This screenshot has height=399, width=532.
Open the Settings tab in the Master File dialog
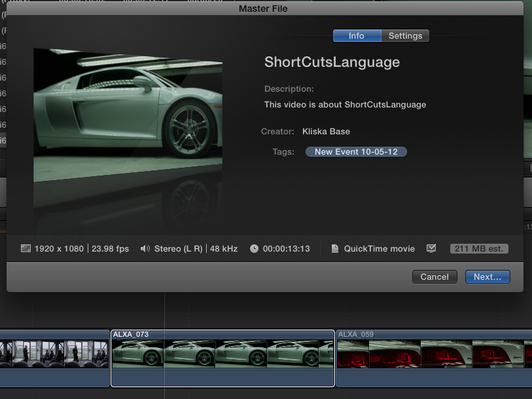point(405,35)
